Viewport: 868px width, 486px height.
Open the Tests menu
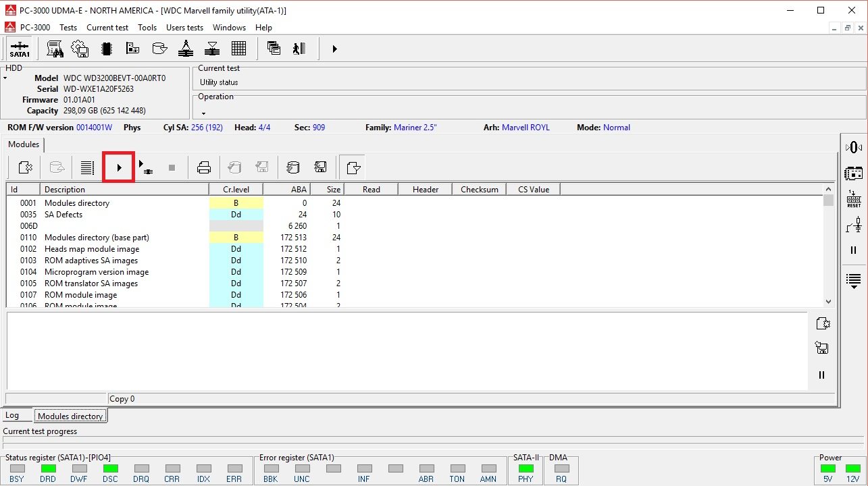point(68,28)
